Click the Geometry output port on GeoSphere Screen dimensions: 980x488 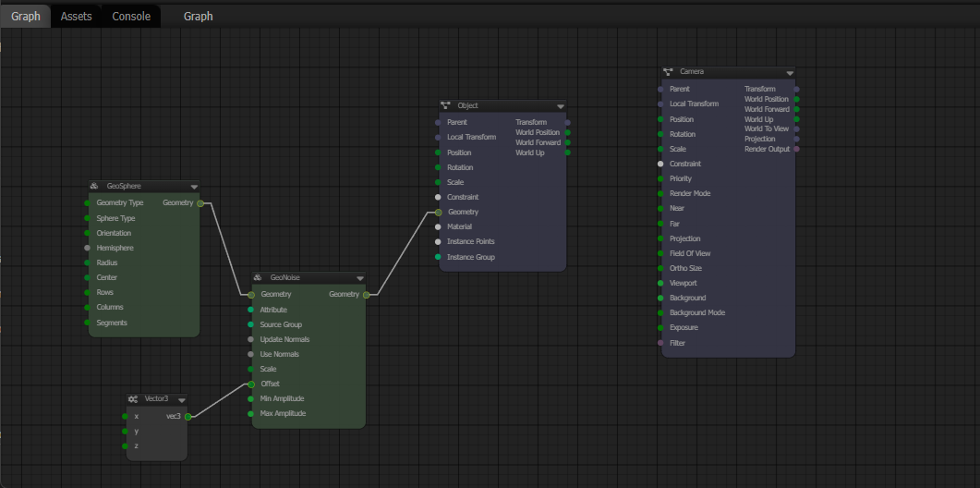[200, 203]
